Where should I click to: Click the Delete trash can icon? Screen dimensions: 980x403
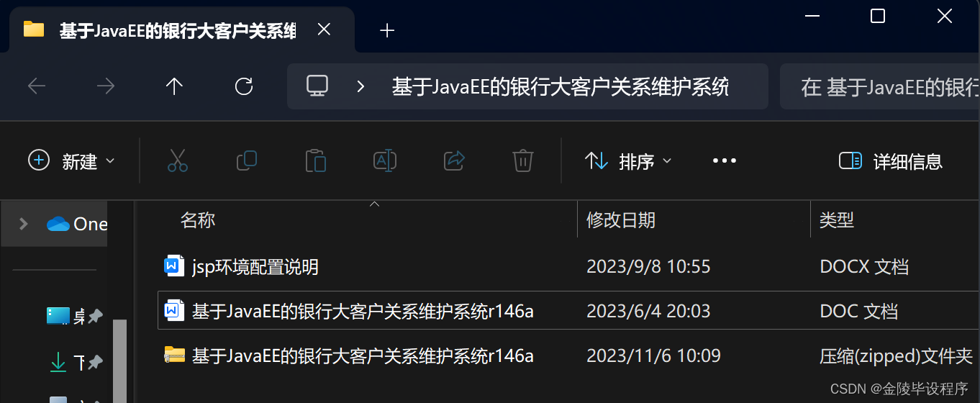click(522, 160)
